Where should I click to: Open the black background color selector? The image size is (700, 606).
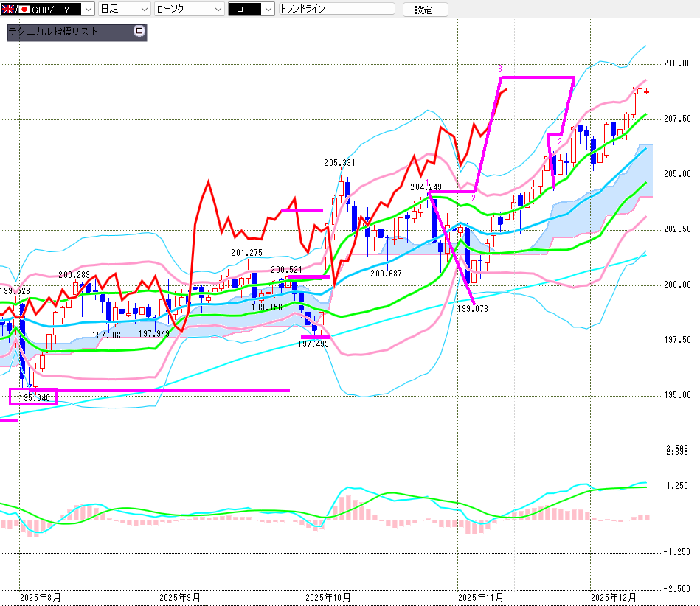click(x=252, y=9)
